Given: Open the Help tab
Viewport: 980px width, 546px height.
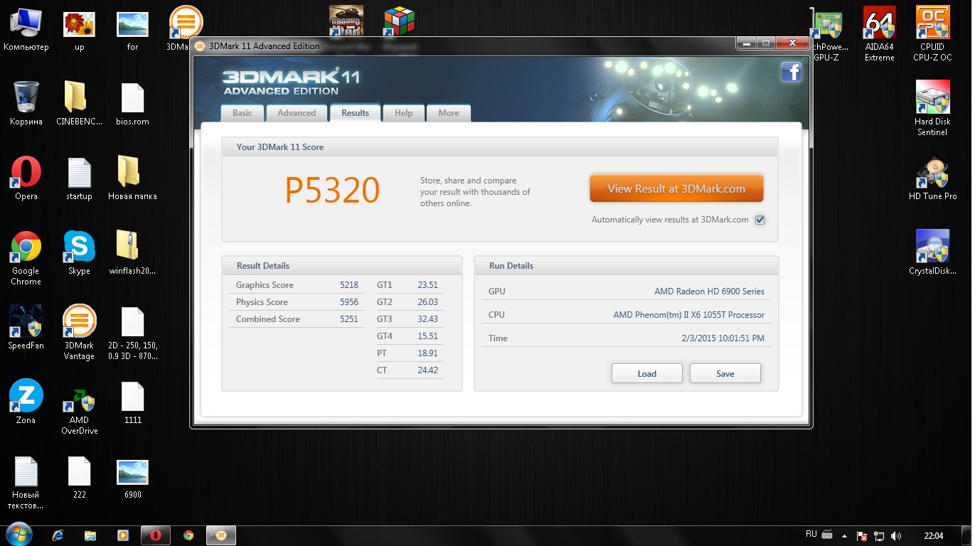Looking at the screenshot, I should point(403,113).
